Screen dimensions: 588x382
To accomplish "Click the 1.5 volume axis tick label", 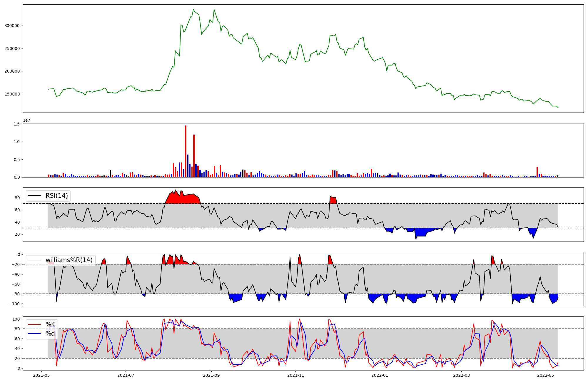I will [17, 124].
